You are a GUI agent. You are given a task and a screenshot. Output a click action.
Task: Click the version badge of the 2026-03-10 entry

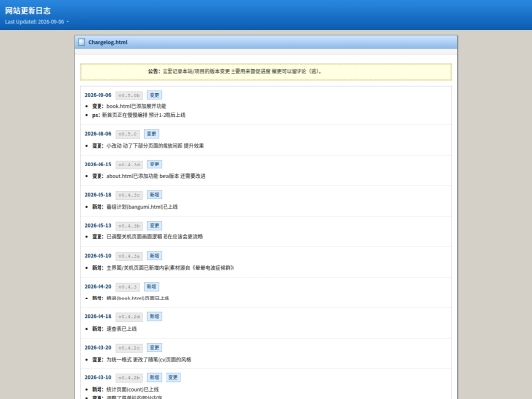pyautogui.click(x=129, y=378)
